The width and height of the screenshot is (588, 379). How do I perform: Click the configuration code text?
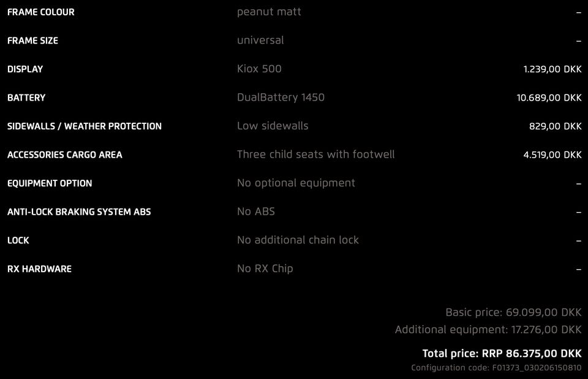(x=496, y=368)
